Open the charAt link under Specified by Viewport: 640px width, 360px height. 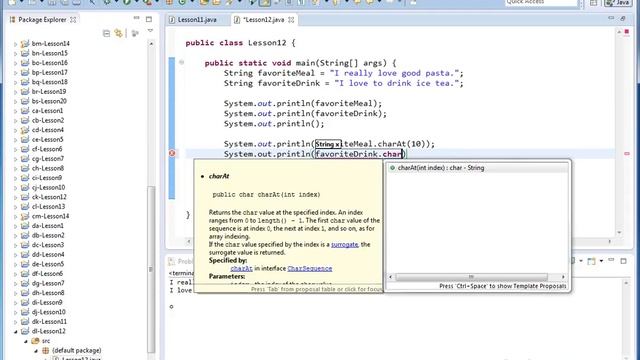[x=241, y=269]
